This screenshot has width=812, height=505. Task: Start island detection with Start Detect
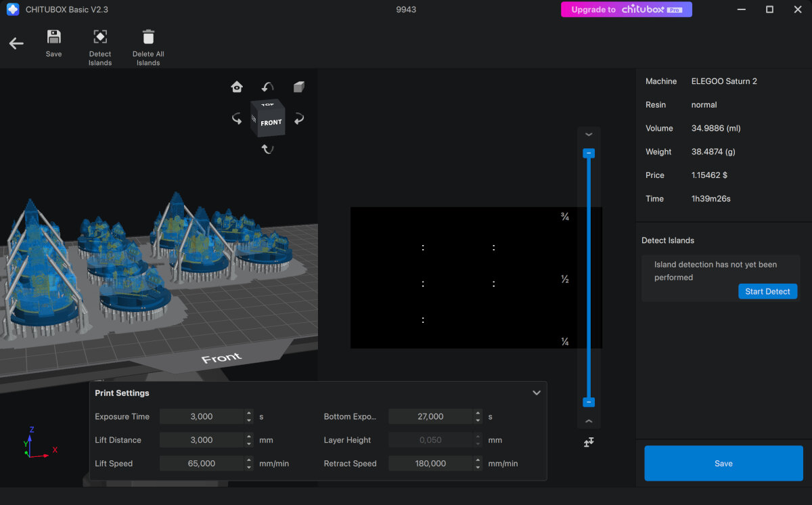767,291
